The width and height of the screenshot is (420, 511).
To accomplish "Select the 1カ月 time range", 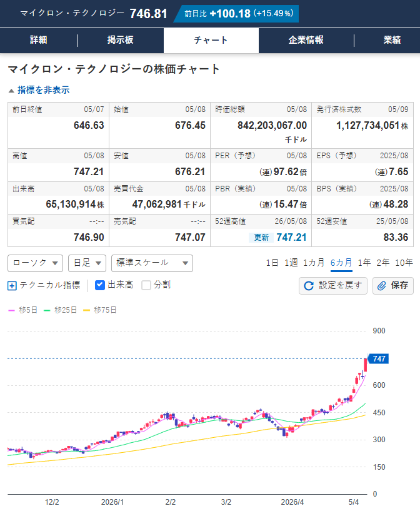I will click(314, 263).
